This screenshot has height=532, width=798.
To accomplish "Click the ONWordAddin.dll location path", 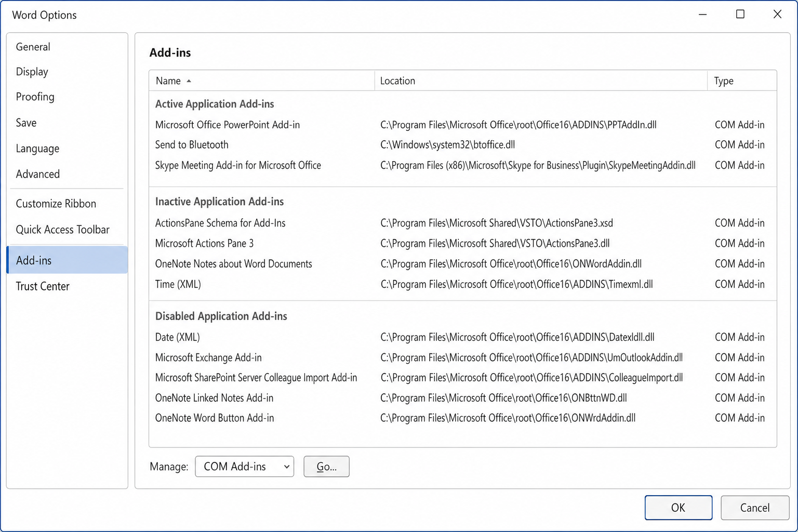I will pos(511,264).
